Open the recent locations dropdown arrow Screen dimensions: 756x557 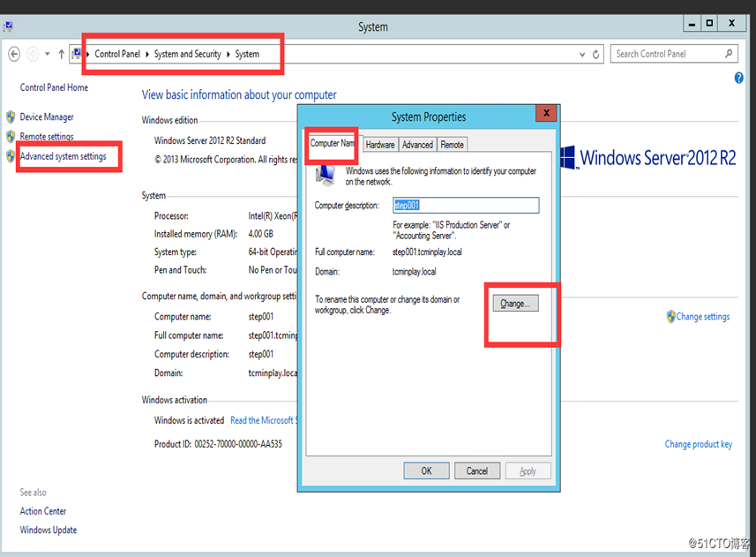pyautogui.click(x=48, y=54)
